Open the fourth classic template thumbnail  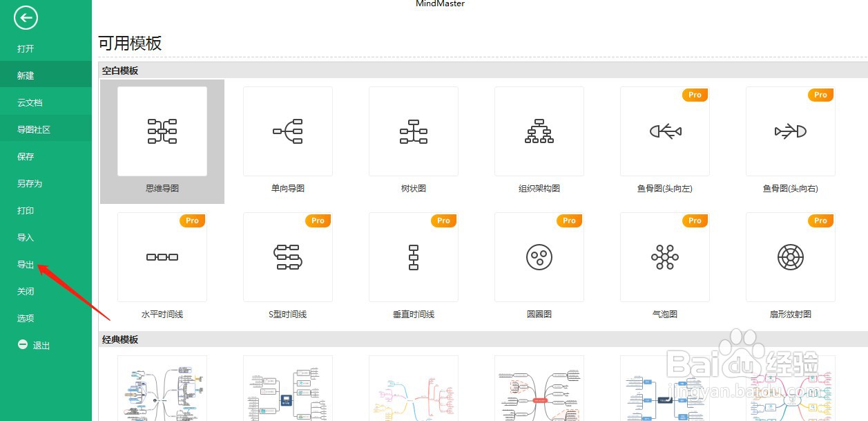(539, 388)
